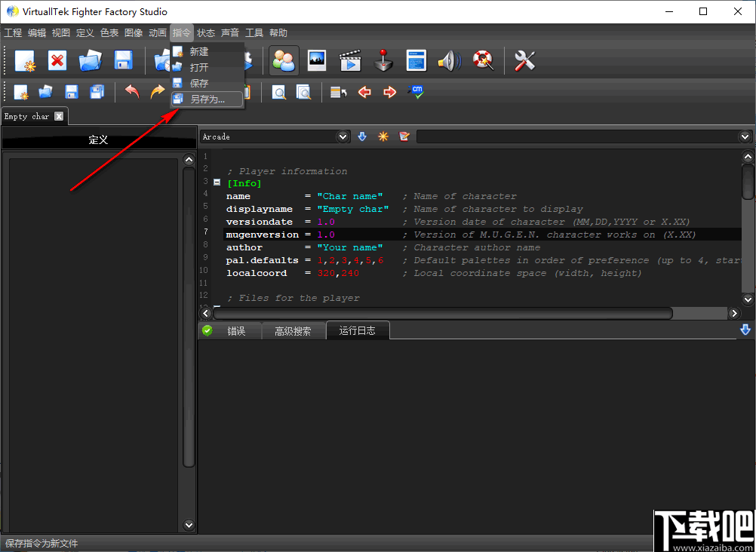Open the 工具 menu

click(x=254, y=32)
